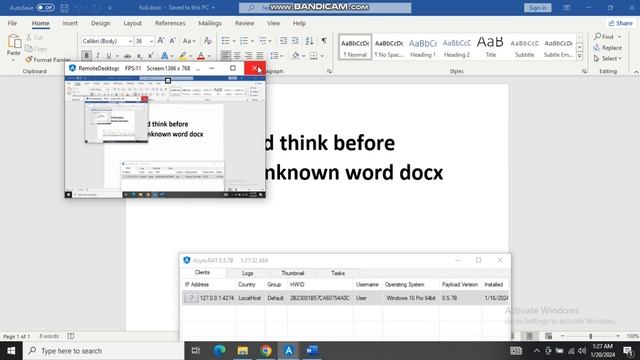Apply Superscript formatting
Image resolution: width=640 pixels, height=360 pixels.
(x=151, y=56)
